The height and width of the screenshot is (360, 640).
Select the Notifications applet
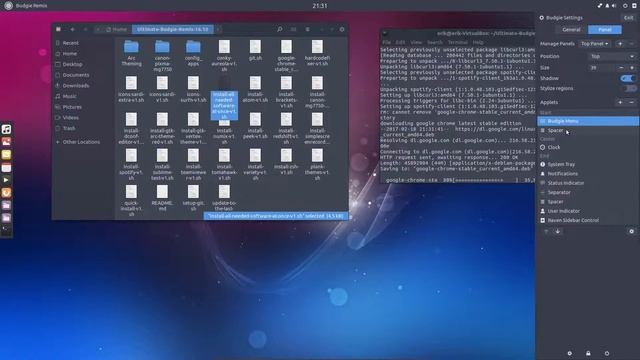click(x=588, y=173)
